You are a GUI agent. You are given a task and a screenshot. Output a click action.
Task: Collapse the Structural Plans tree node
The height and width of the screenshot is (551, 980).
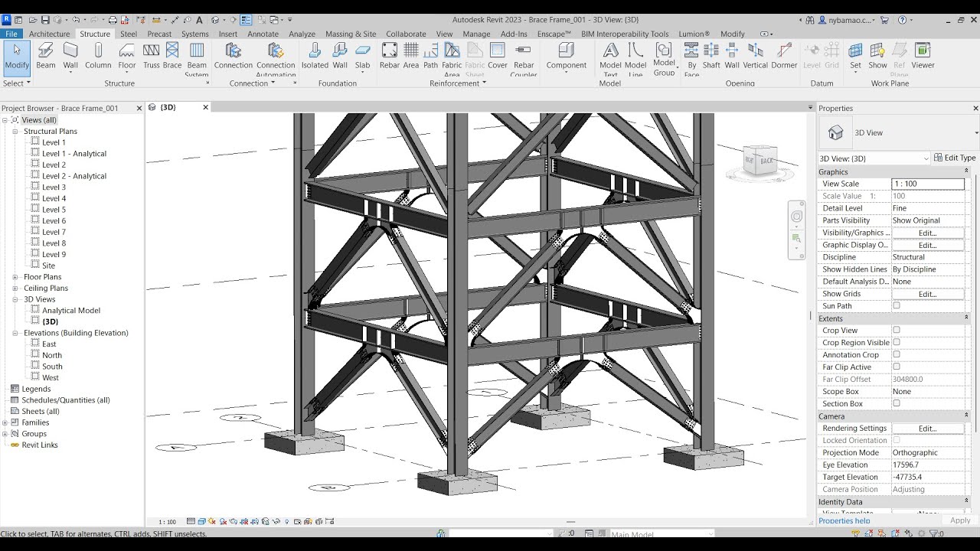click(15, 132)
